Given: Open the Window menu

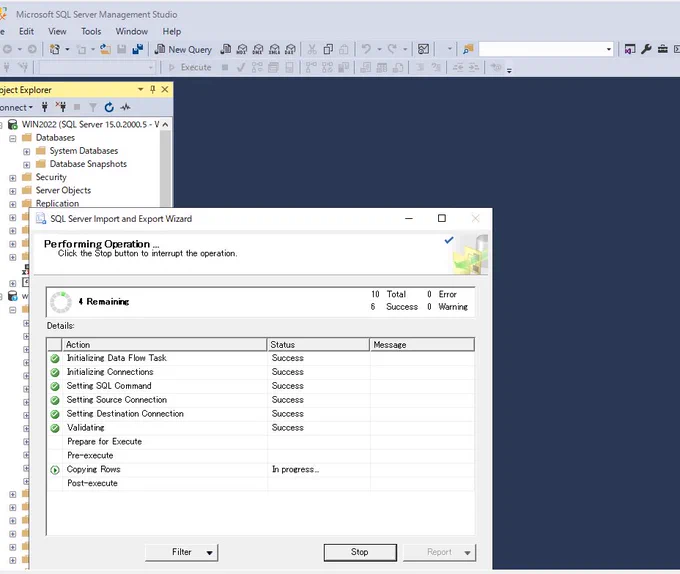Looking at the screenshot, I should click(x=131, y=32).
